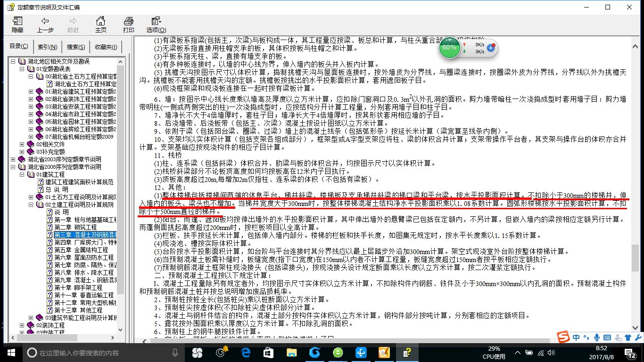Open the fan-shaped app taskbar icon
This screenshot has height=362, width=644.
coord(198,353)
